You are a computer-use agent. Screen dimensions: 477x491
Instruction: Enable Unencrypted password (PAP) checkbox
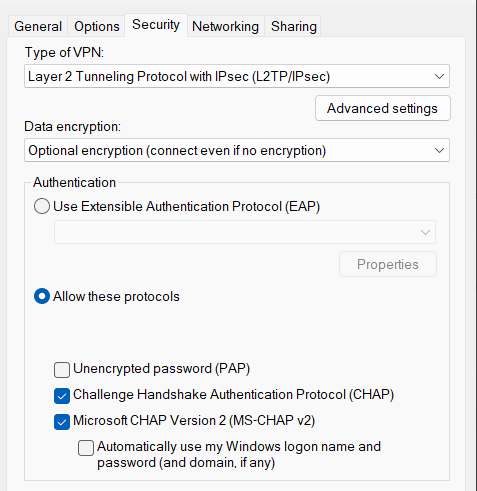[62, 370]
